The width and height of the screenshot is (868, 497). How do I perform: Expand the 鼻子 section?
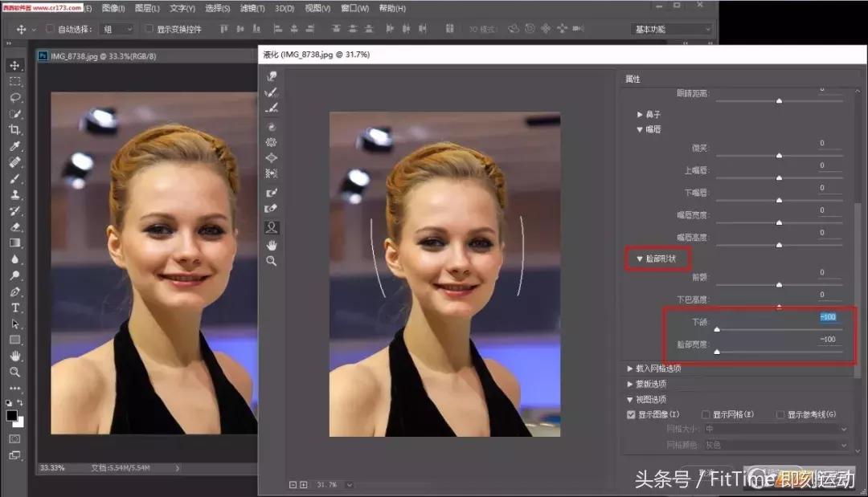click(640, 115)
